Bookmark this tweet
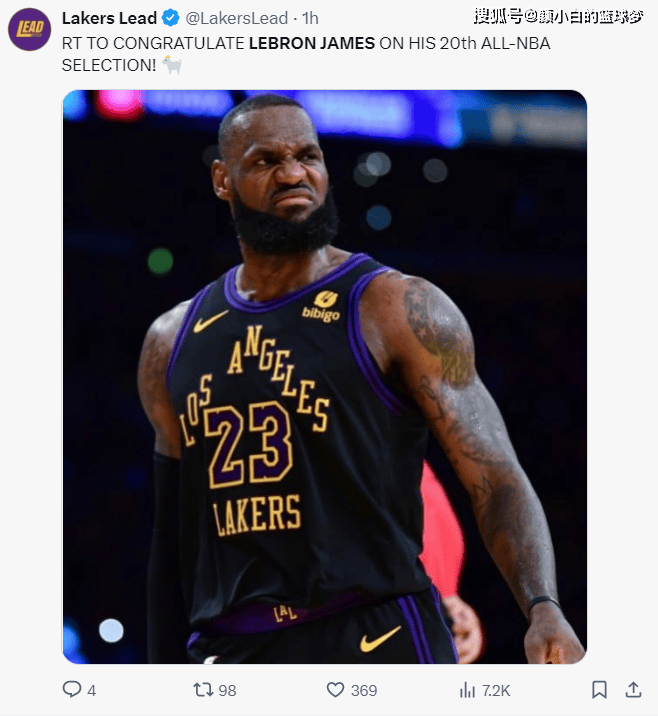Image resolution: width=658 pixels, height=716 pixels. 599,690
